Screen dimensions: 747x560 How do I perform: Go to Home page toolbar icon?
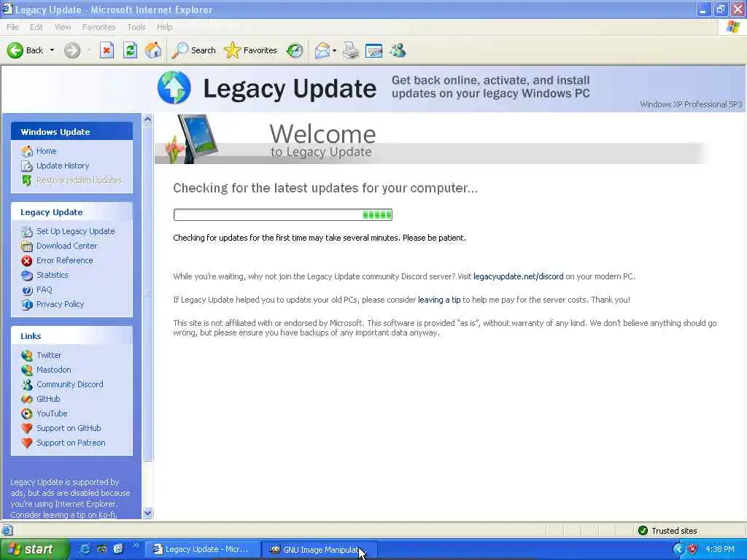[x=153, y=50]
